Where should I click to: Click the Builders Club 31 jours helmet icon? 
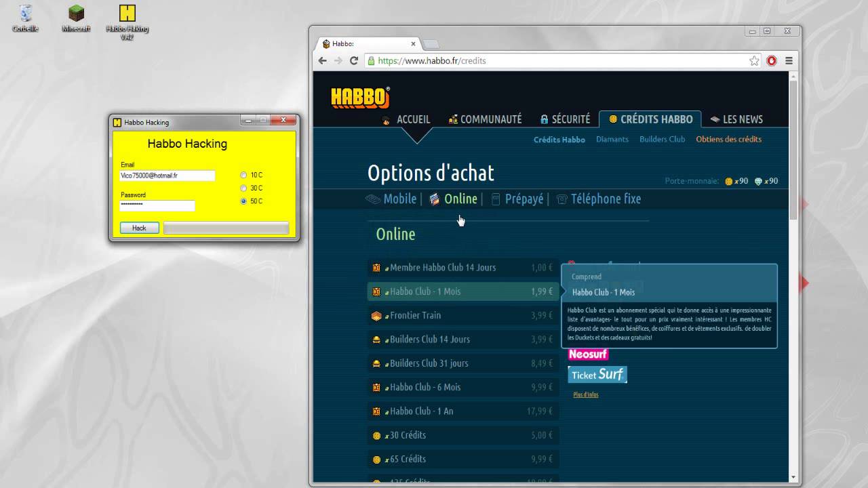(376, 363)
